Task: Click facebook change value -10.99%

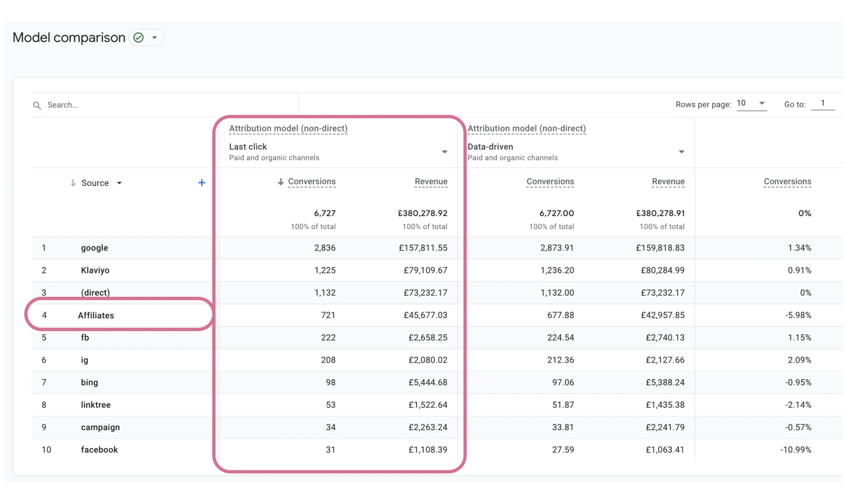Action: (x=796, y=450)
